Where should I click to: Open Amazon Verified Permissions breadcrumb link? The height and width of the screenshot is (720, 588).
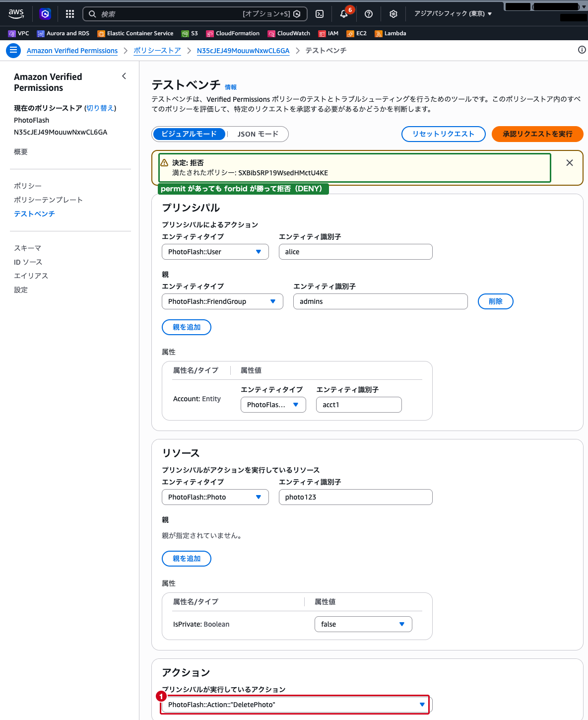click(x=72, y=51)
